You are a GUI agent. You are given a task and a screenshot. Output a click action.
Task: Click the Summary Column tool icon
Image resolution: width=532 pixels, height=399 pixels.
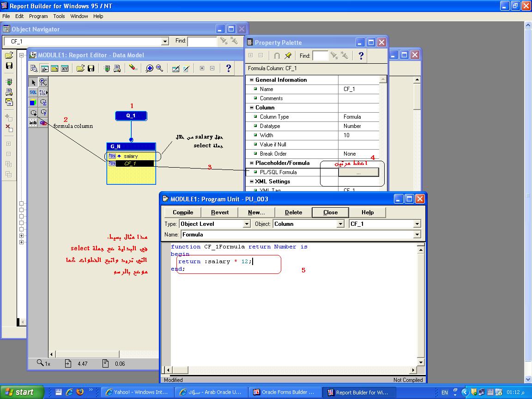[x=43, y=103]
